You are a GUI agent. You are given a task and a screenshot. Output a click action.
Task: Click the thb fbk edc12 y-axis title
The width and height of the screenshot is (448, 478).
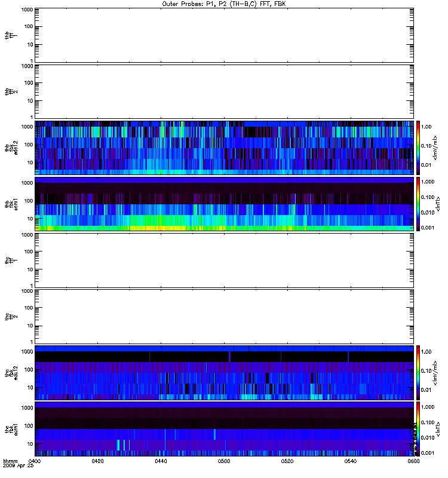click(x=11, y=148)
